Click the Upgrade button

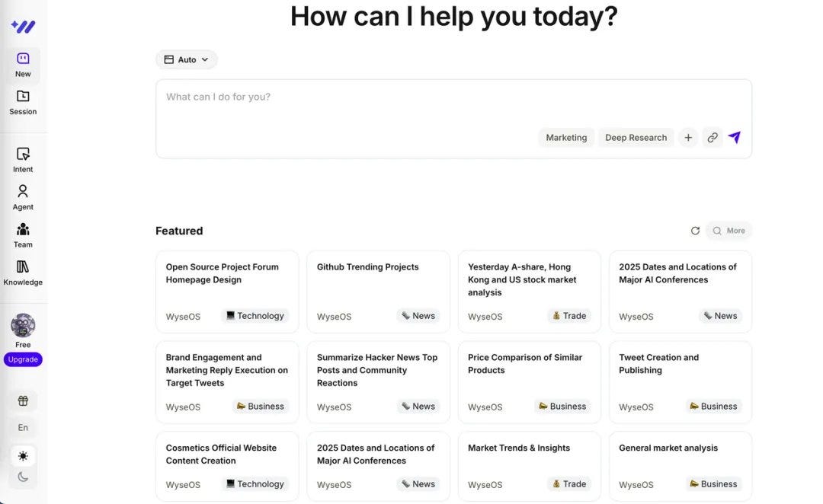23,359
